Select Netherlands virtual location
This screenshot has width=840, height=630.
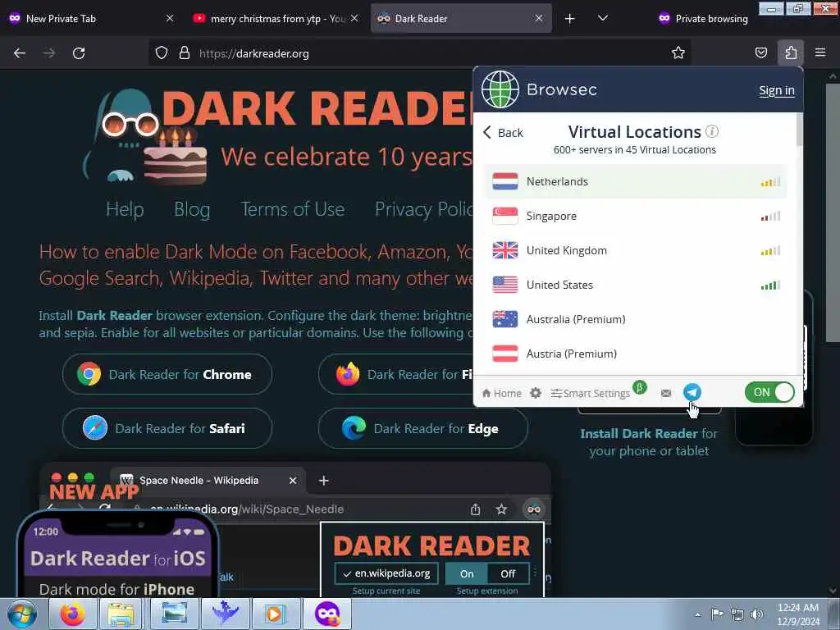(636, 181)
